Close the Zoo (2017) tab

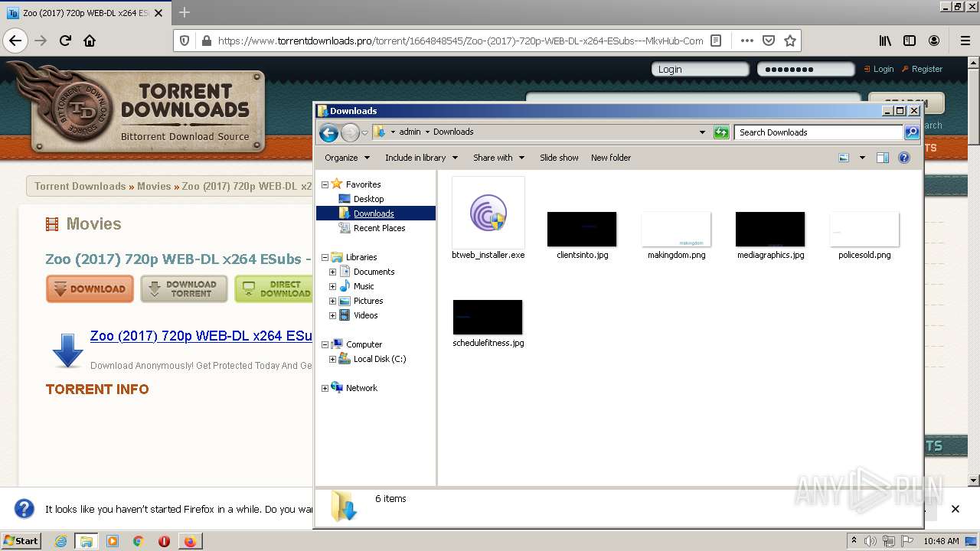(158, 13)
